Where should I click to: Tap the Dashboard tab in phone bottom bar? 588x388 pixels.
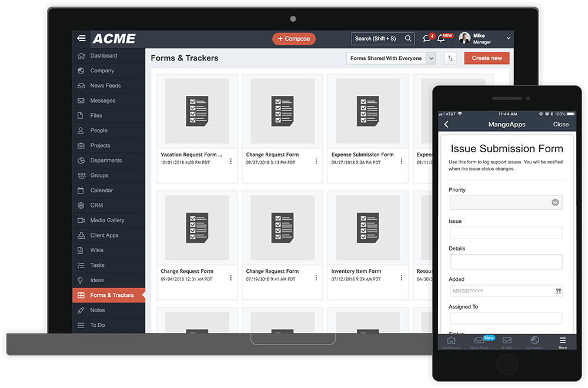click(x=451, y=342)
